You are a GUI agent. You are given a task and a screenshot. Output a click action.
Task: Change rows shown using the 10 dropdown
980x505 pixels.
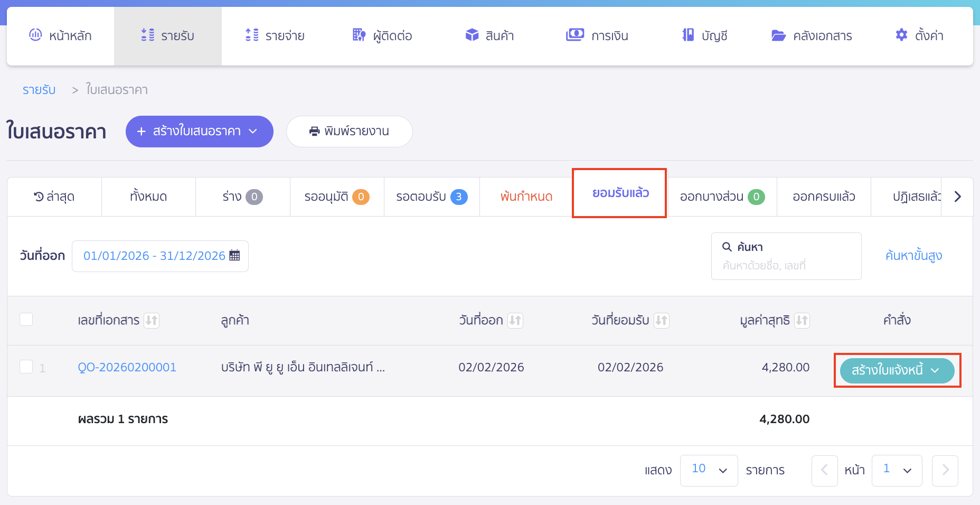click(709, 470)
